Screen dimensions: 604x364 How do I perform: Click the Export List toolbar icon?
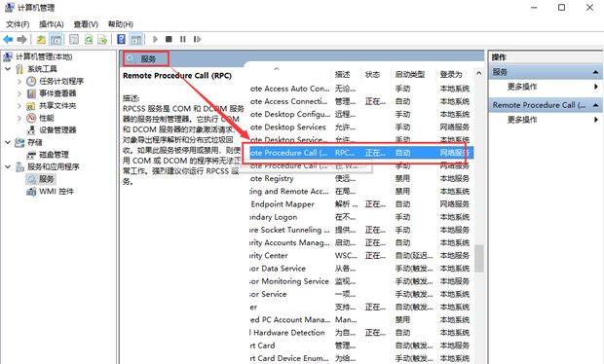click(x=102, y=39)
